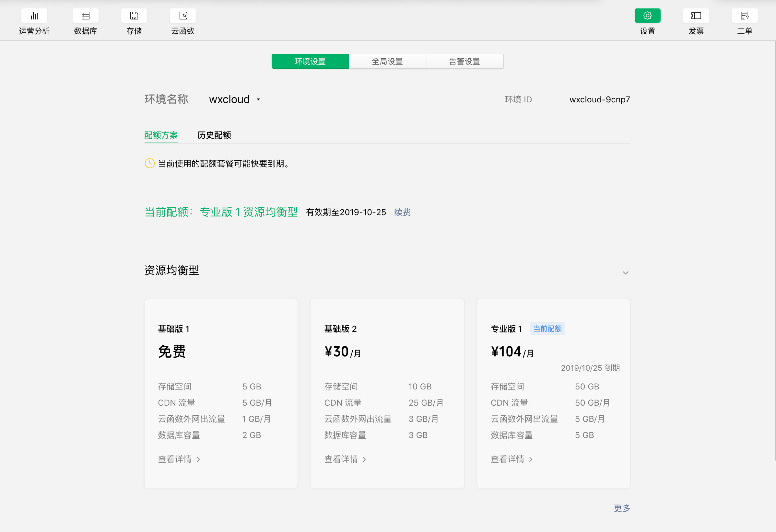The height and width of the screenshot is (532, 776).
Task: Switch to the 告警设置 tab
Action: [x=464, y=62]
